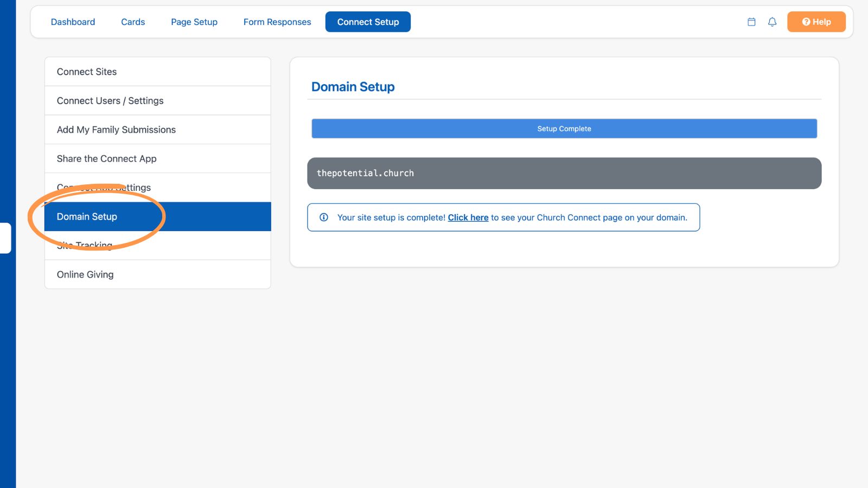Open Online Giving sidebar item
This screenshot has height=488, width=868.
coord(158,274)
